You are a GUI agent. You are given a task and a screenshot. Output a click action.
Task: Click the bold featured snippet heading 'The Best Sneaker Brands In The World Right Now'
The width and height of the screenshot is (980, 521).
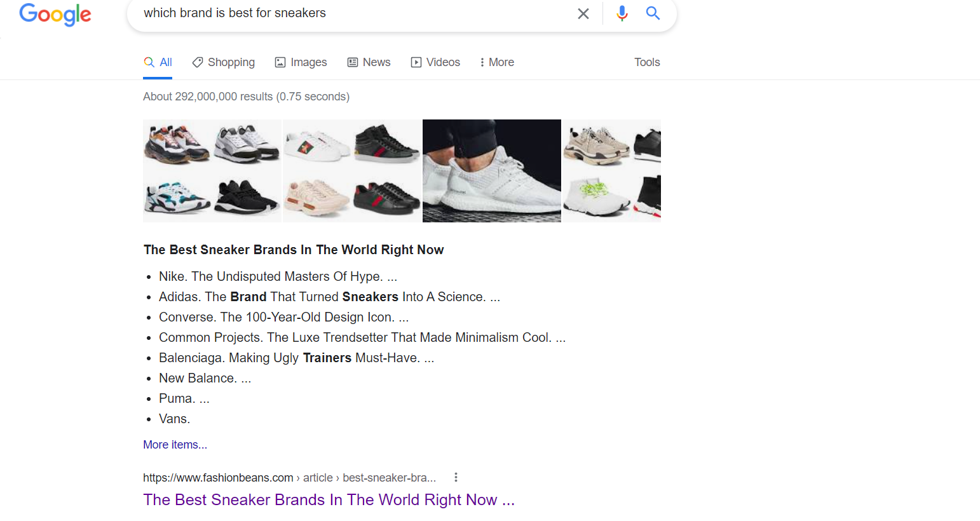[294, 250]
